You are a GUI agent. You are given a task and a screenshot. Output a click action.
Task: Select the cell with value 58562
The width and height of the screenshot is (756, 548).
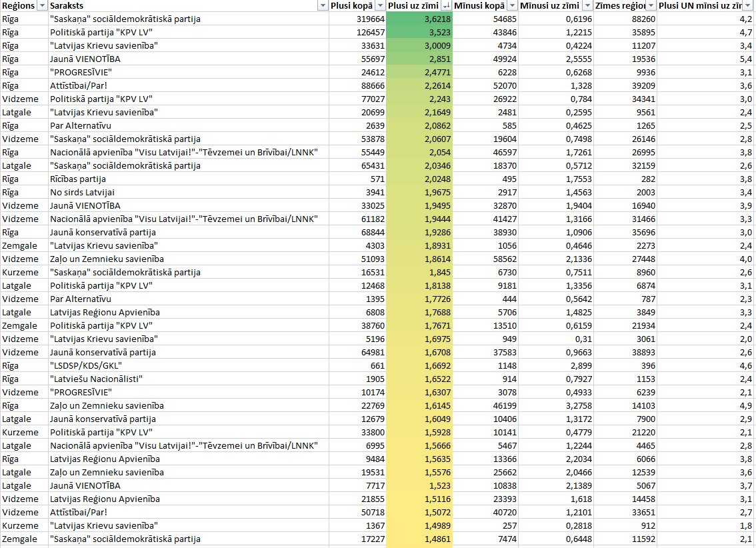485,259
